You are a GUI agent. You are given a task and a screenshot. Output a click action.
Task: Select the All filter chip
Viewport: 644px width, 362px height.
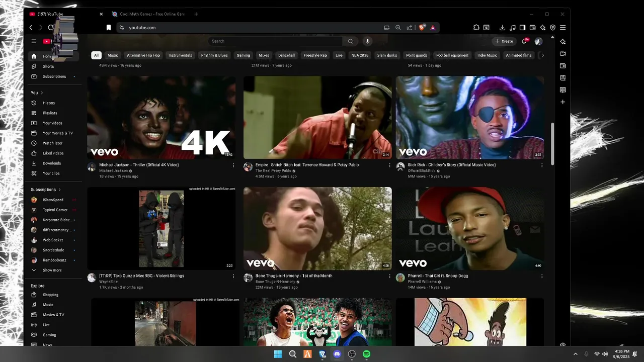(x=96, y=55)
